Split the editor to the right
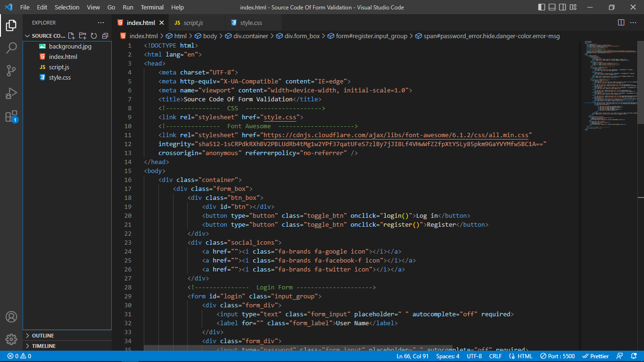 click(x=621, y=23)
